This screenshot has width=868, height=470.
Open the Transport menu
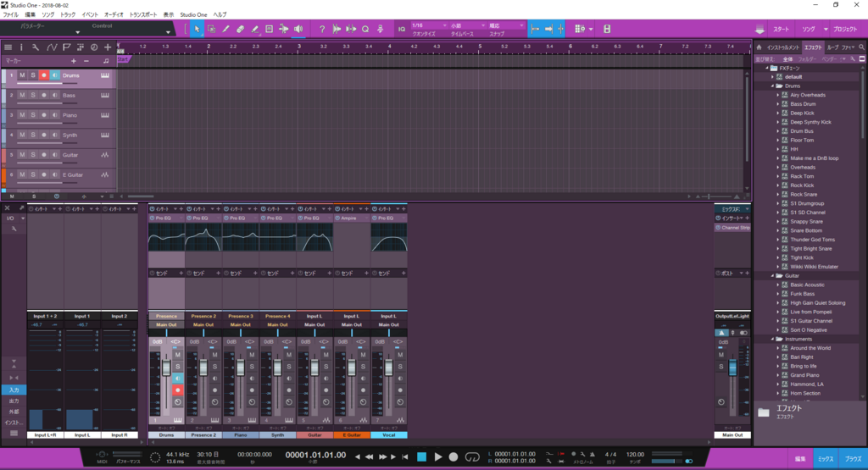pos(142,15)
